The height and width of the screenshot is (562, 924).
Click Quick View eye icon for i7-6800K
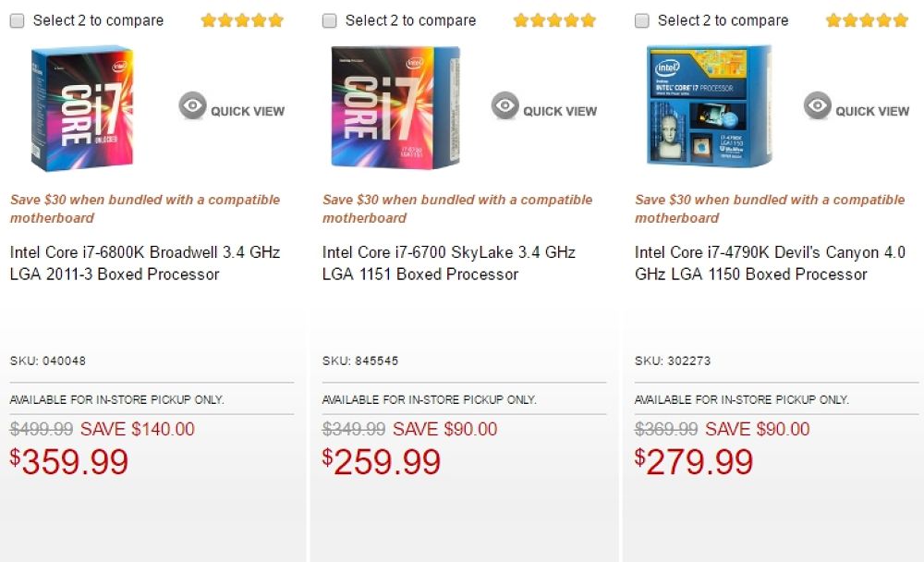192,106
